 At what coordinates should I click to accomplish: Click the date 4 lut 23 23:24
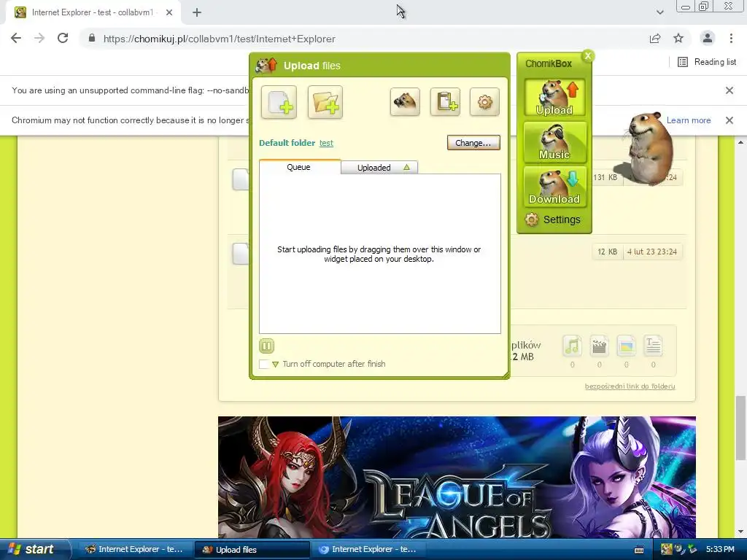[x=651, y=252]
